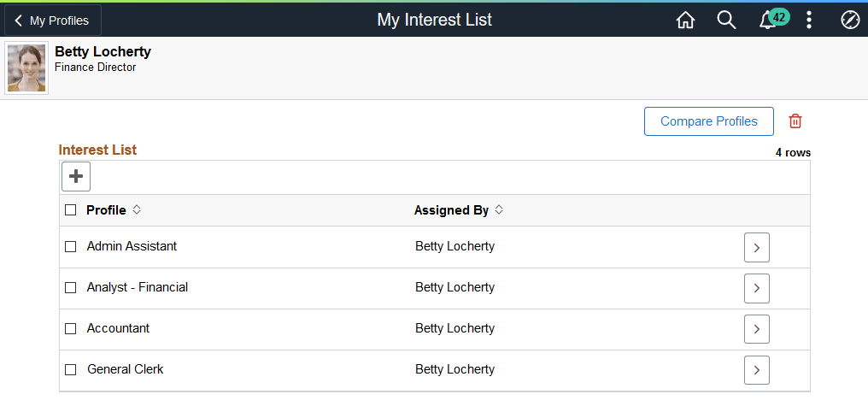Go to the Home page icon

click(685, 21)
